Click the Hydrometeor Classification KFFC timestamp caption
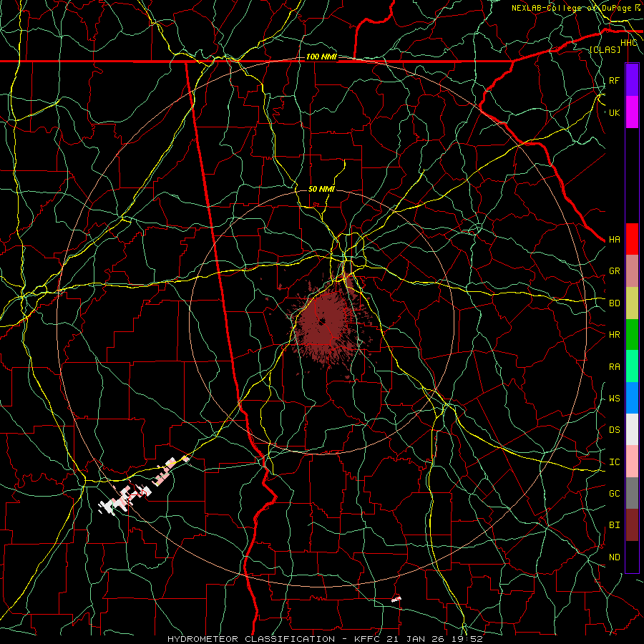 [x=325, y=639]
